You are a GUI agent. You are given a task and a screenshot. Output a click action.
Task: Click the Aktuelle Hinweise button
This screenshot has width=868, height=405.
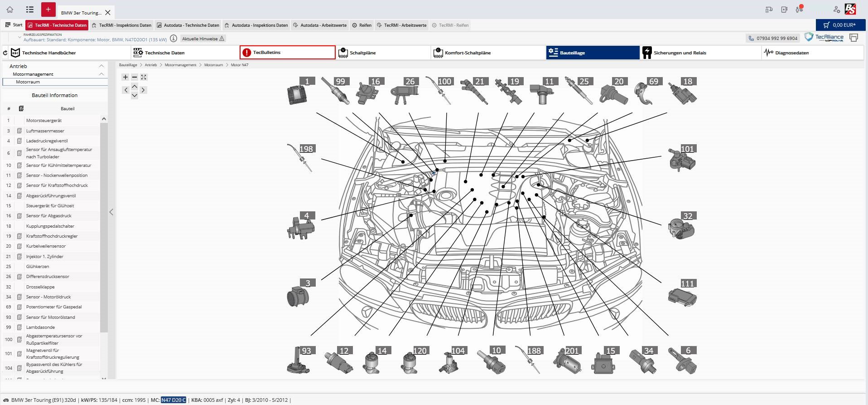203,39
